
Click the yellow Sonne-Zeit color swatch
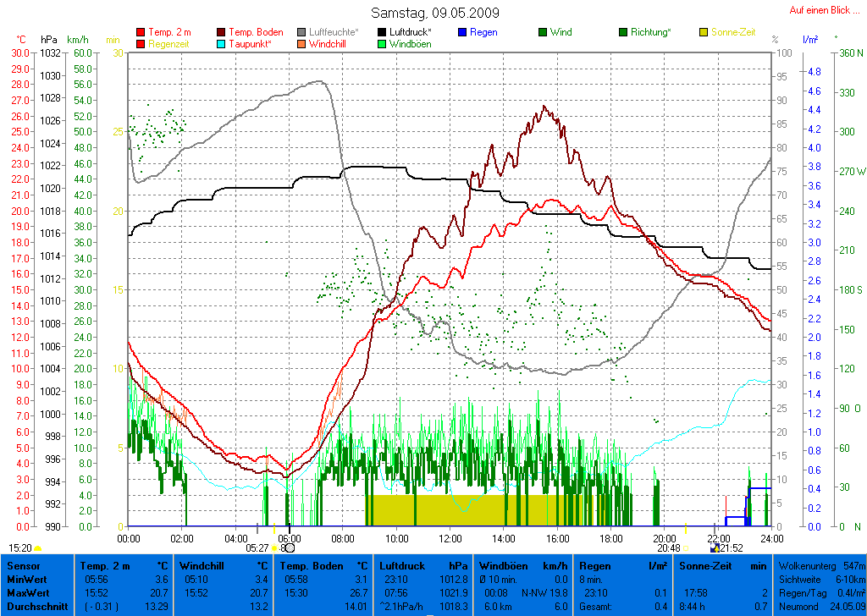click(x=704, y=33)
